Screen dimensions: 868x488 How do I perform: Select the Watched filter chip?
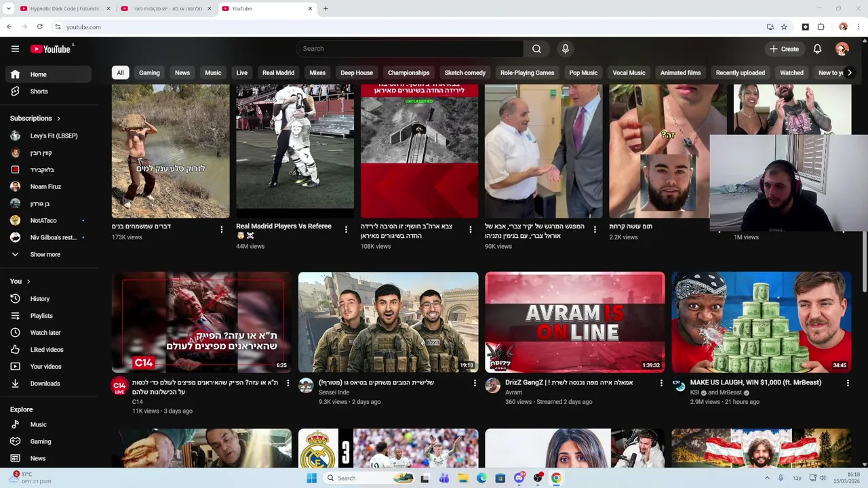click(x=791, y=73)
